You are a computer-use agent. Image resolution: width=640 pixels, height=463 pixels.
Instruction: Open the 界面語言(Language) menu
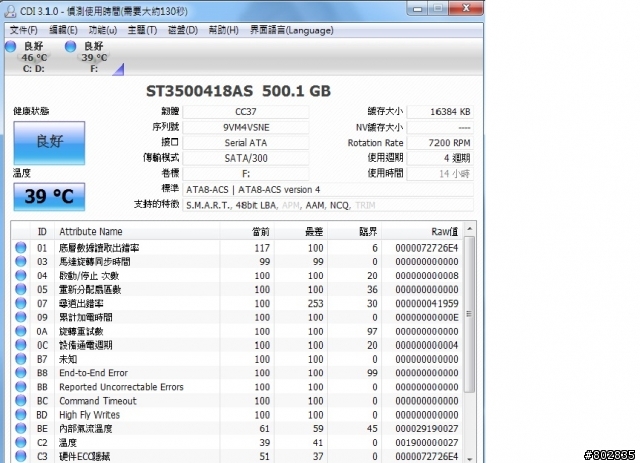coord(291,30)
